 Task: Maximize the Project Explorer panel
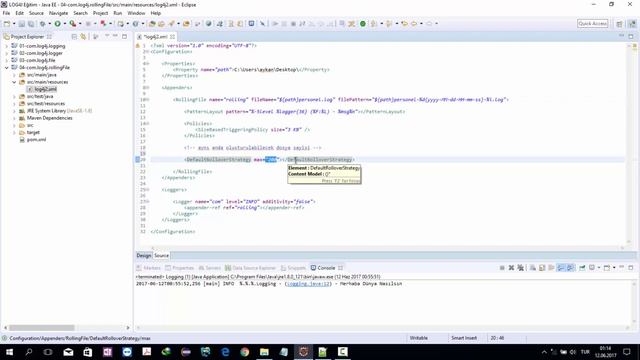click(124, 36)
